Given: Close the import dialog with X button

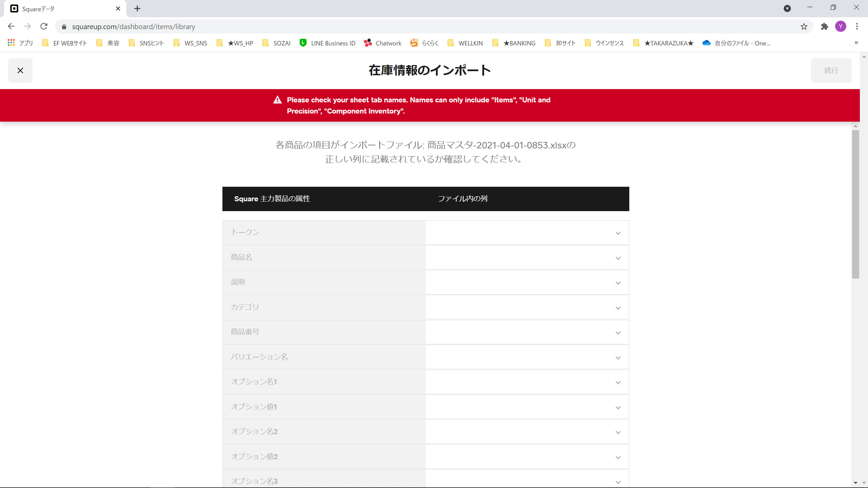Looking at the screenshot, I should [x=20, y=70].
